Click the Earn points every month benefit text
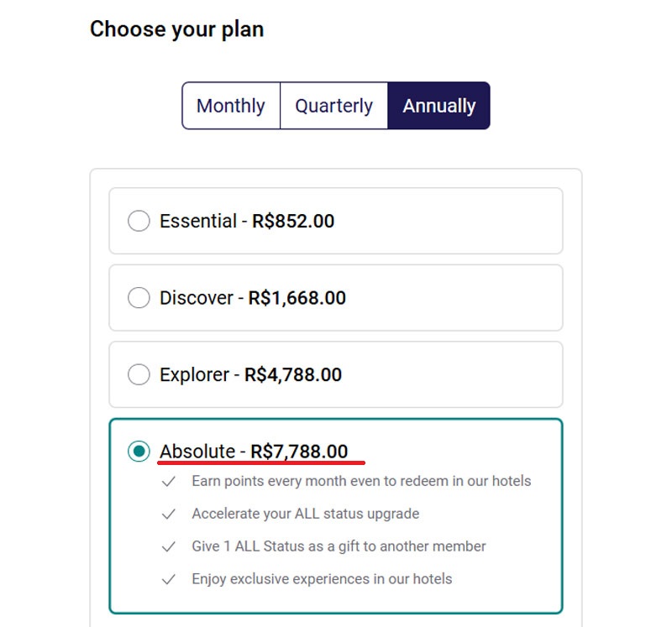This screenshot has height=627, width=672. [x=361, y=481]
